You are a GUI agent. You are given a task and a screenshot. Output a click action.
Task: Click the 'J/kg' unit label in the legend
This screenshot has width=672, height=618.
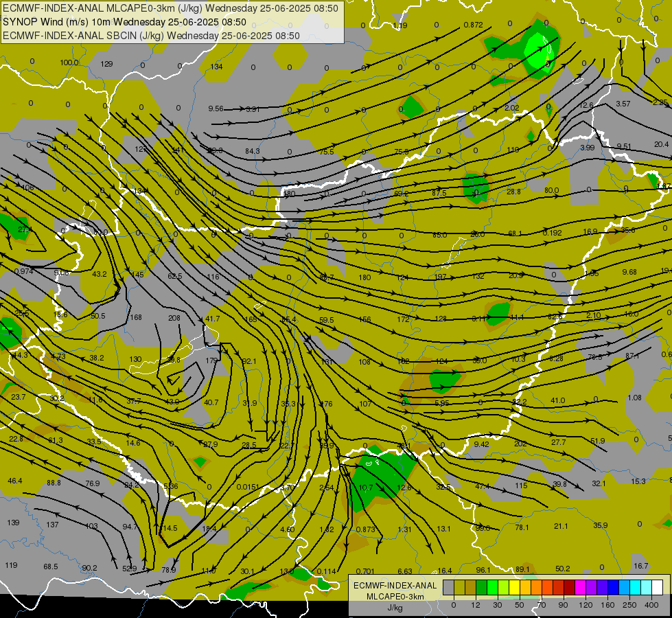[395, 608]
